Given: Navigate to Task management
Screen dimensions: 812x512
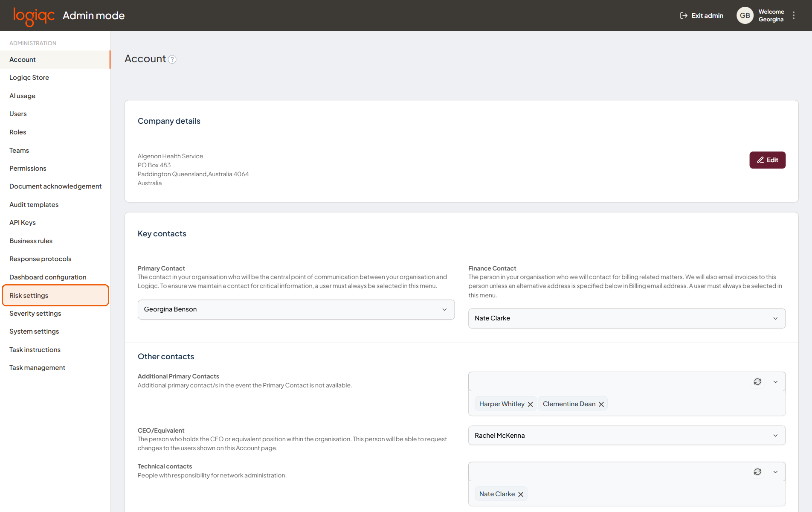Looking at the screenshot, I should point(55,367).
